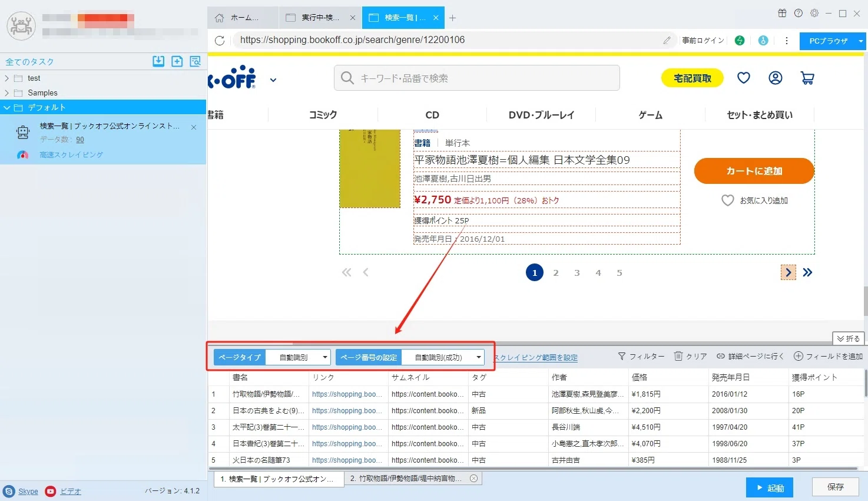Jump to the first page with the double left arrow
The image size is (868, 501).
[346, 272]
